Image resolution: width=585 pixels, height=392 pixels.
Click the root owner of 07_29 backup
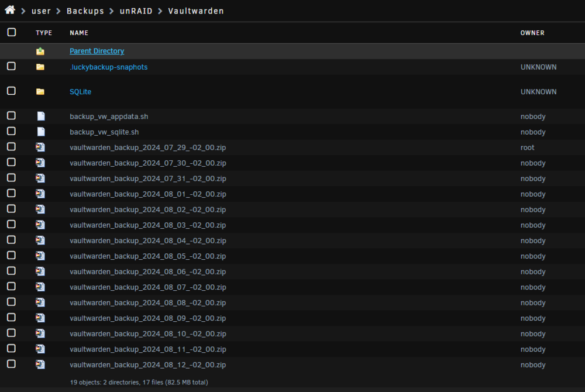(x=527, y=147)
